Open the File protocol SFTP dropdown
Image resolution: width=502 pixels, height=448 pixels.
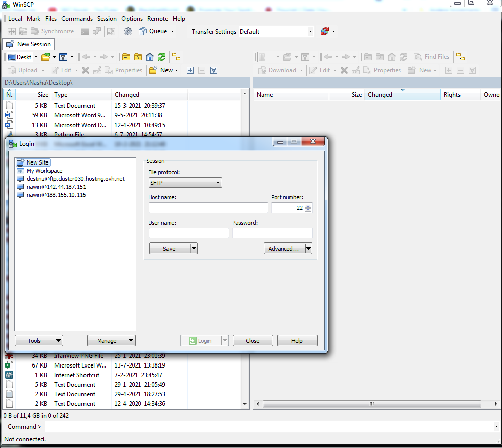[185, 183]
